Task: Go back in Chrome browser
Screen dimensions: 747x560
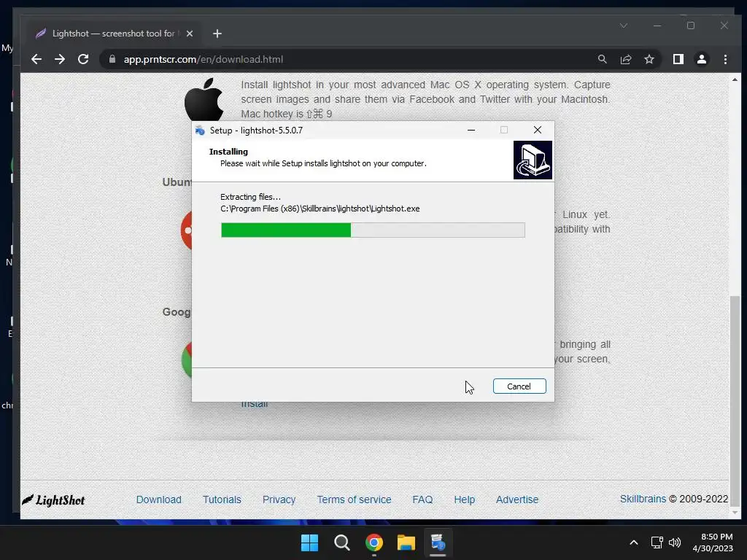Action: click(36, 59)
